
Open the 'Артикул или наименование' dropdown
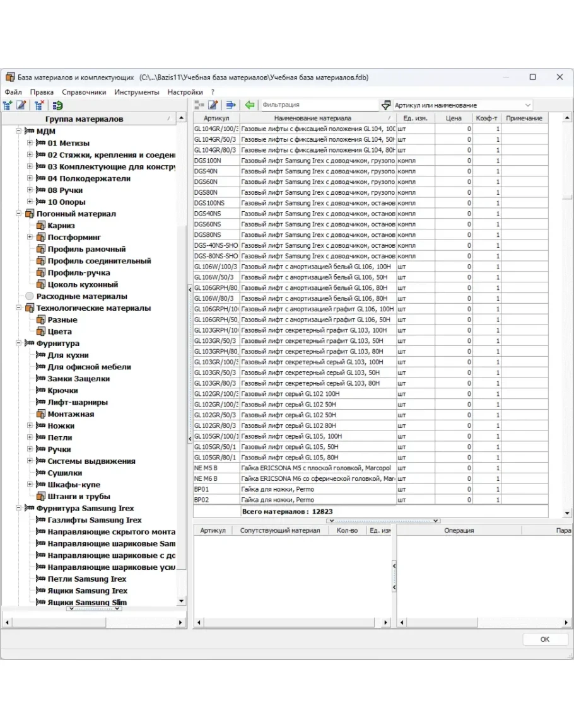[x=527, y=105]
